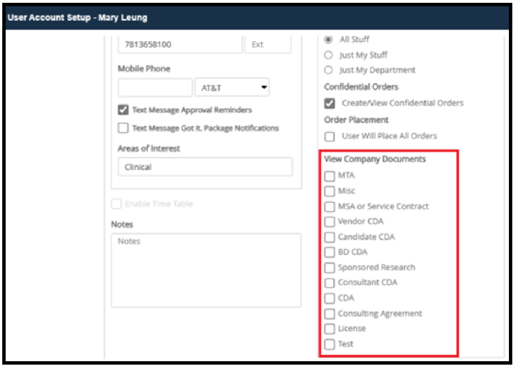This screenshot has width=514, height=368.
Task: Uncheck Text Message Approval Reminders
Action: tap(123, 110)
